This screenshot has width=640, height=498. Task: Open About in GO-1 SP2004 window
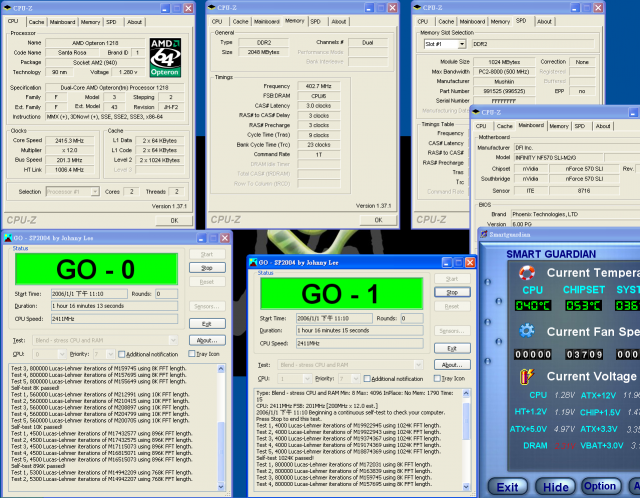click(452, 365)
